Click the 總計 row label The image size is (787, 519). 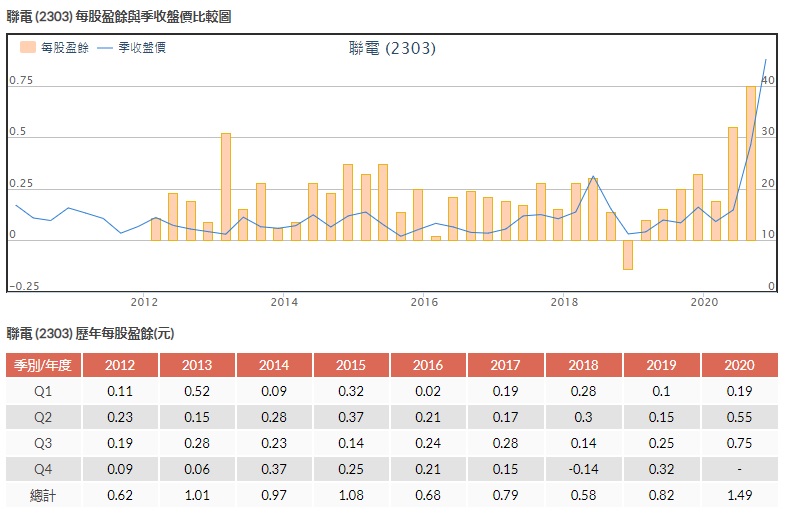click(43, 495)
